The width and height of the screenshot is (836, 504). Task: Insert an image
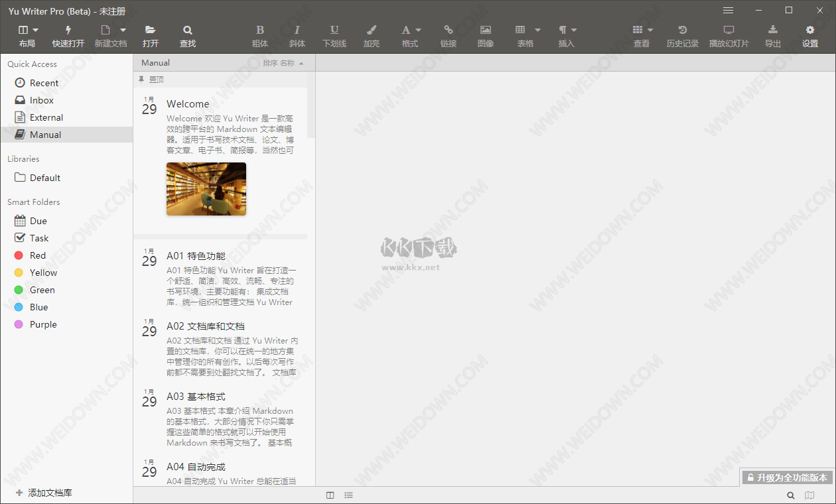(485, 35)
